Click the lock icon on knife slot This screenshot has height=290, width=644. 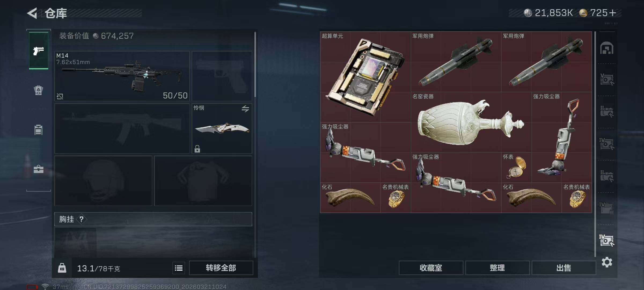[197, 149]
